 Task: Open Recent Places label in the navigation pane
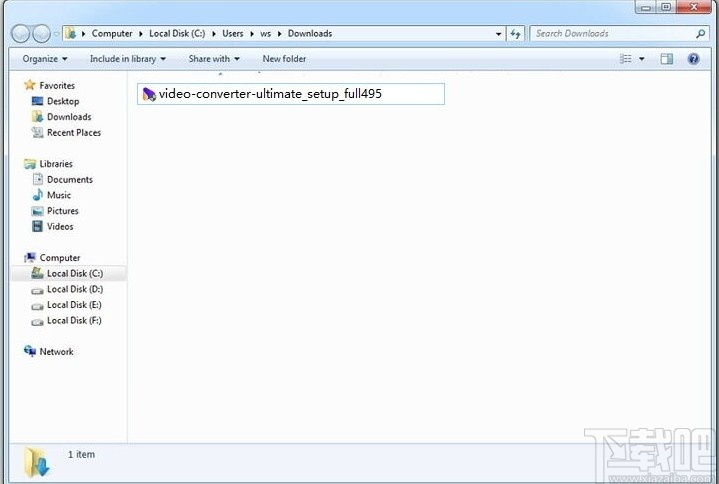pyautogui.click(x=74, y=132)
